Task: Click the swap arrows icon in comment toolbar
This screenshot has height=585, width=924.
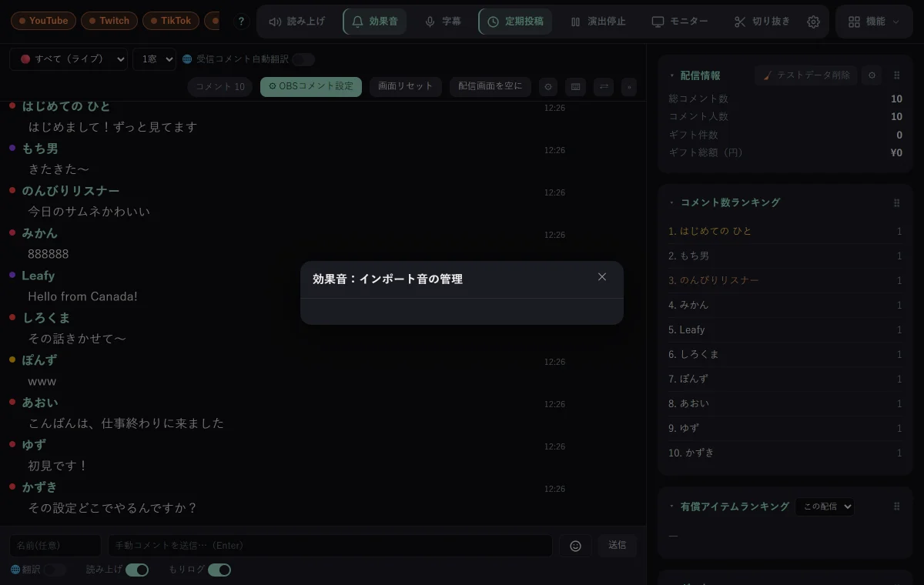Action: (x=604, y=87)
